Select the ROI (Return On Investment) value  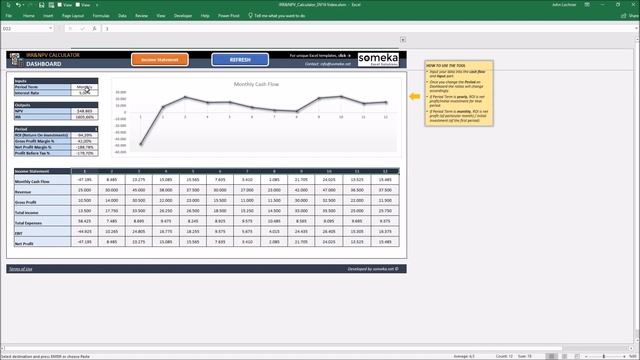84,135
